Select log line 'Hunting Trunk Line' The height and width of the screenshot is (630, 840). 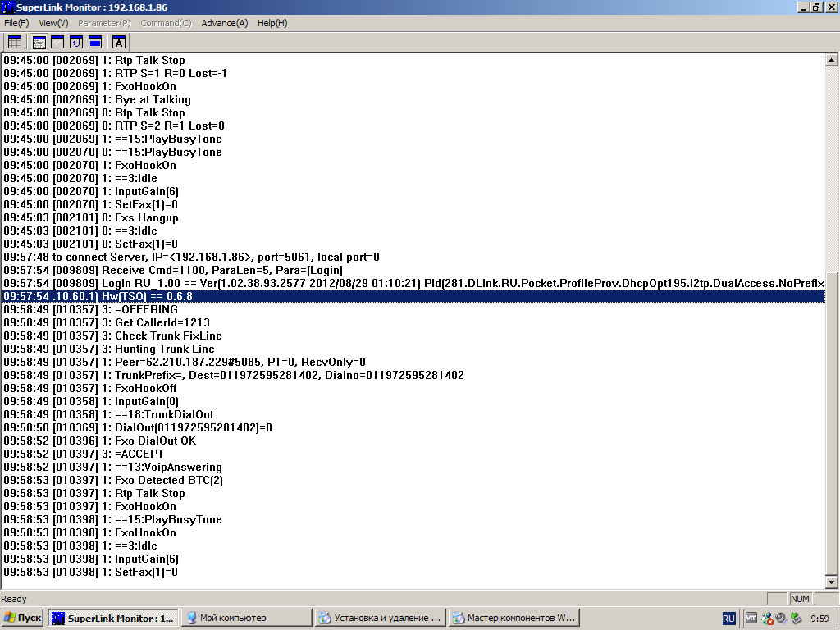tap(413, 349)
